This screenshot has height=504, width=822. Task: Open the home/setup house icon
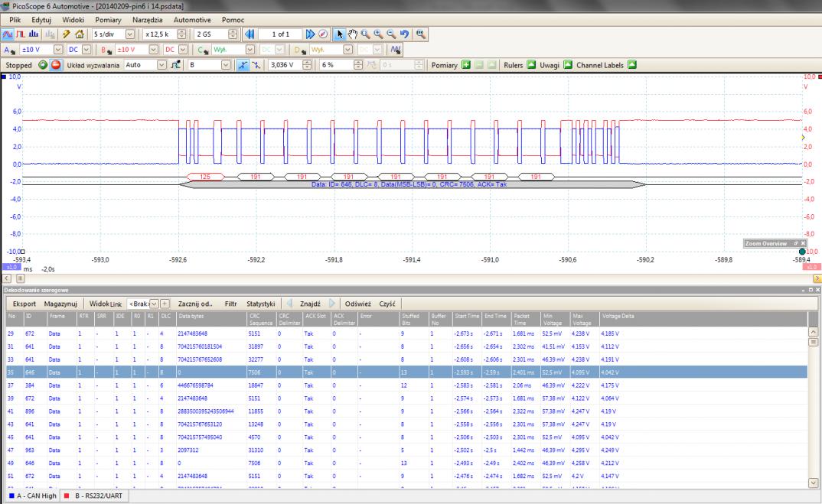(79, 34)
